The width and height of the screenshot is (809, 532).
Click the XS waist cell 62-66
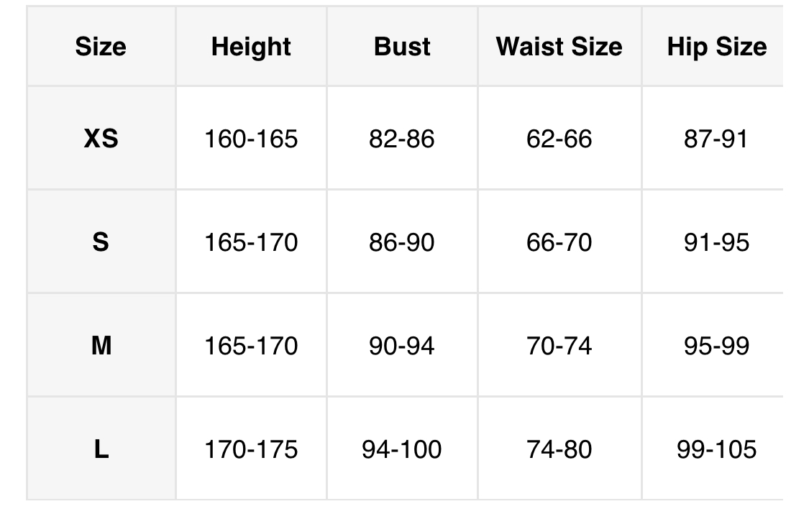(559, 138)
